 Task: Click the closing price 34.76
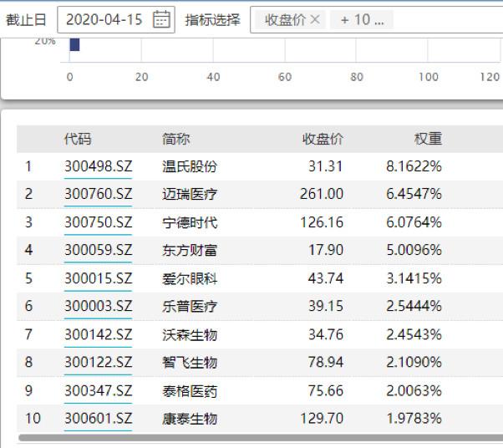(x=326, y=334)
